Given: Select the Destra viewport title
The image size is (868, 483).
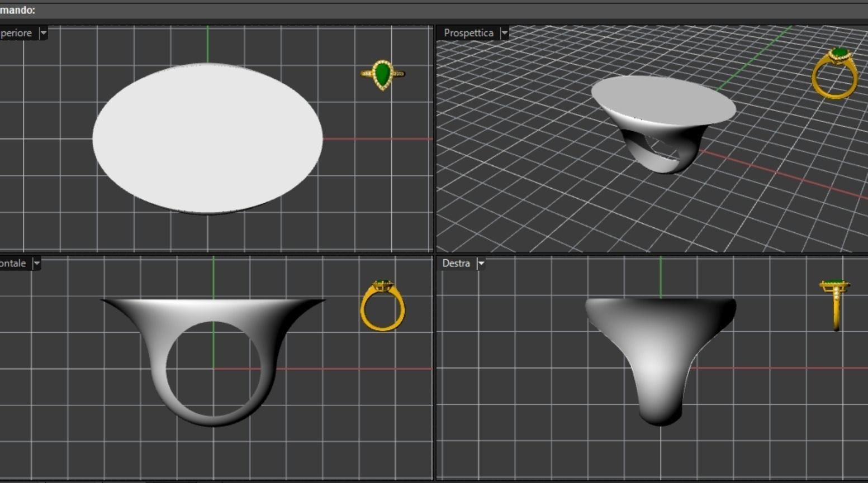Looking at the screenshot, I should click(x=456, y=264).
